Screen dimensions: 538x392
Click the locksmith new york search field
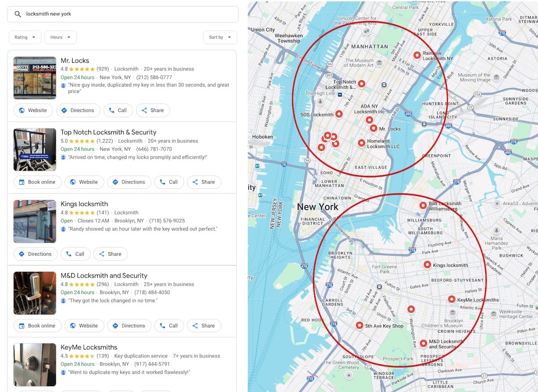click(128, 14)
